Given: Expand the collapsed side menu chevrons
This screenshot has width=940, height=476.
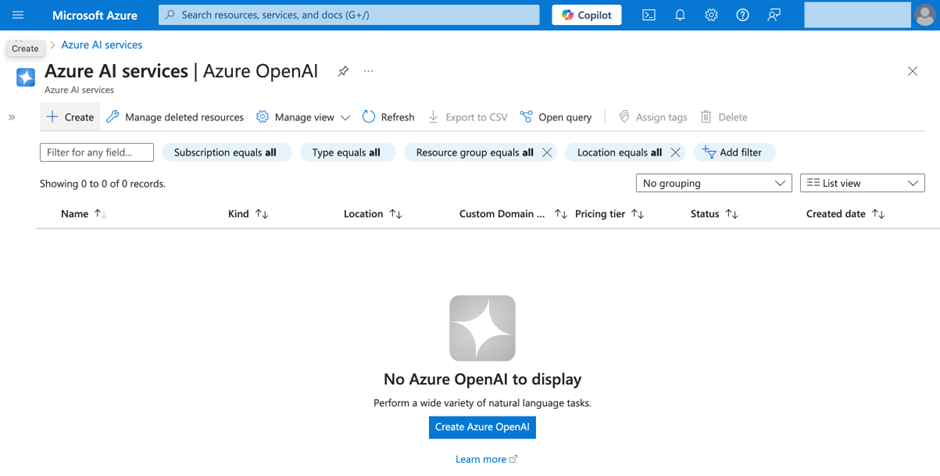Looking at the screenshot, I should coord(11,117).
